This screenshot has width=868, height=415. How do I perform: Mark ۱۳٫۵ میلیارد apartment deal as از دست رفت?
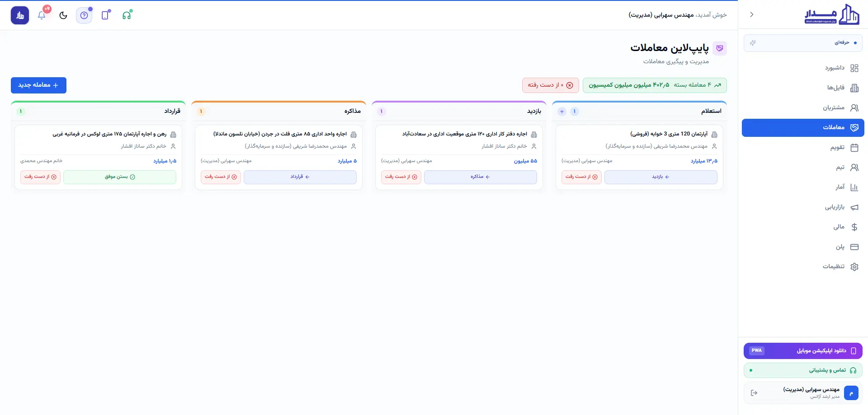581,177
